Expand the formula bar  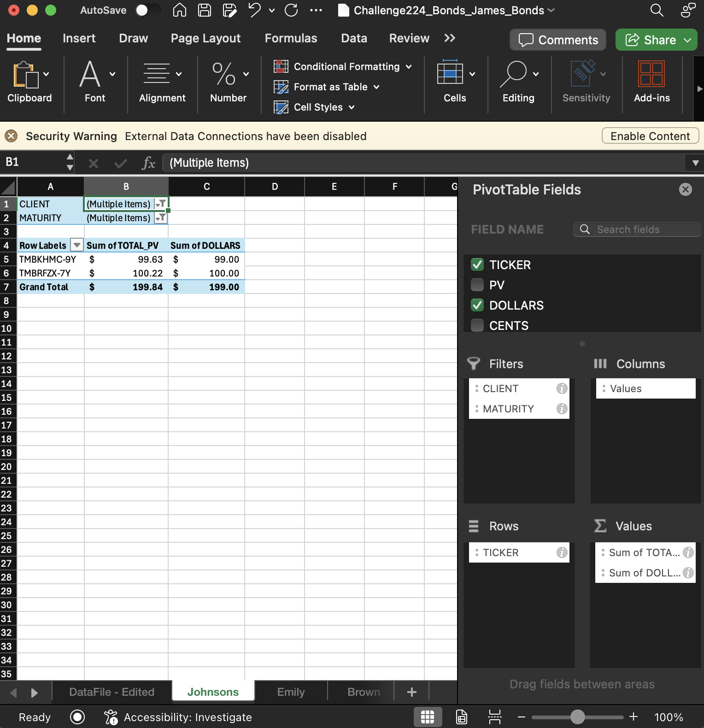click(x=695, y=163)
